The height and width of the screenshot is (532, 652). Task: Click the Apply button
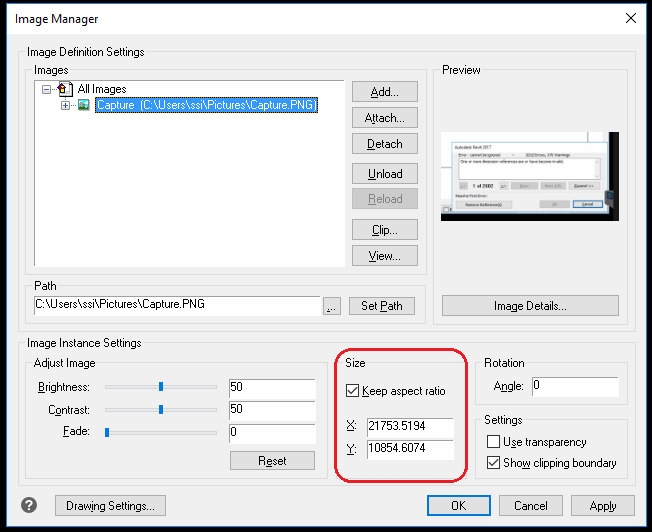tap(603, 505)
